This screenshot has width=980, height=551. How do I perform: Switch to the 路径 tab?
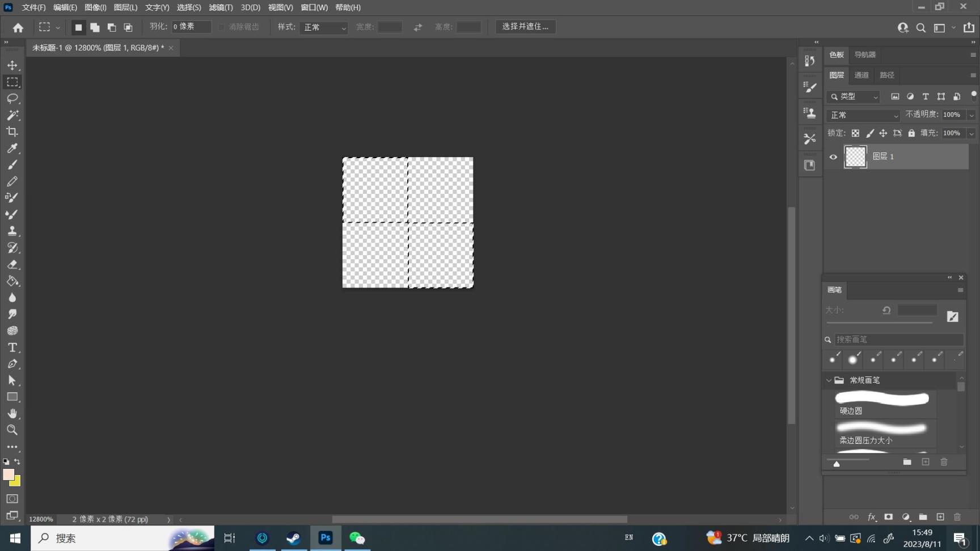coord(887,75)
